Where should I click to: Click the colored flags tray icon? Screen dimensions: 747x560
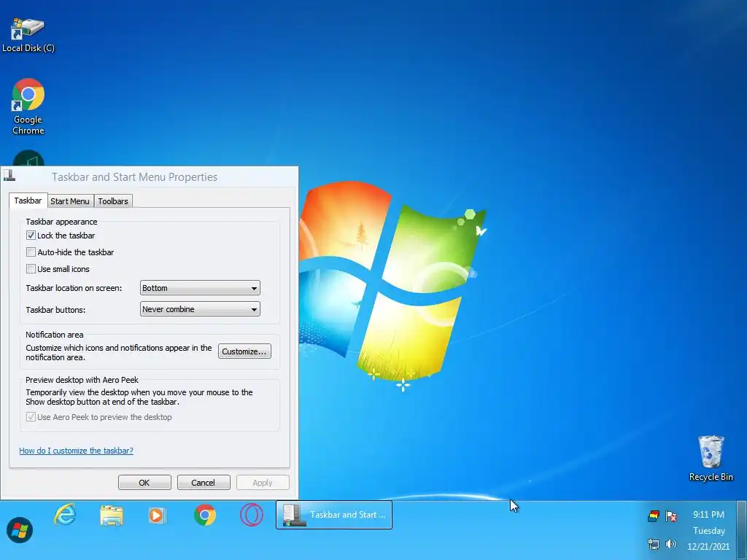tap(654, 516)
